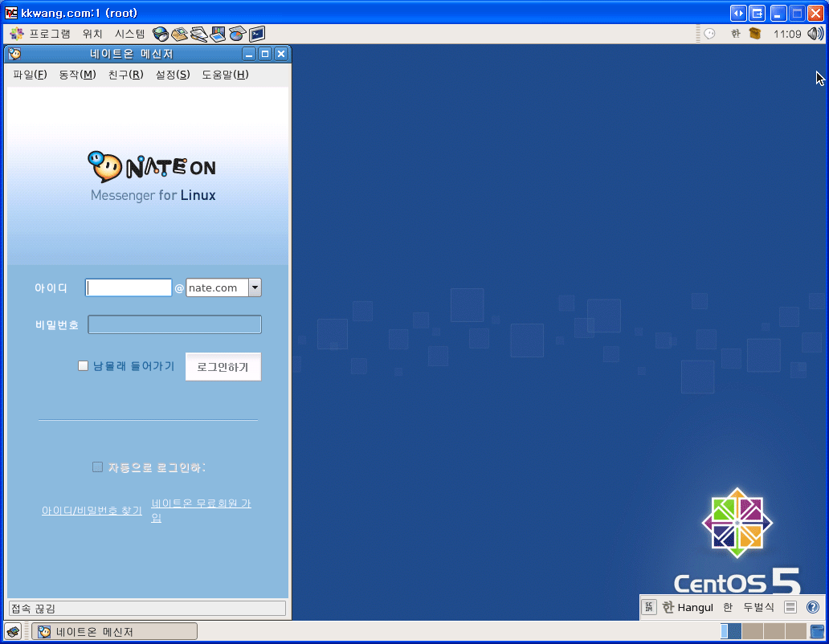
Task: Open the 설정(S) menu in NateOn
Action: pyautogui.click(x=173, y=75)
